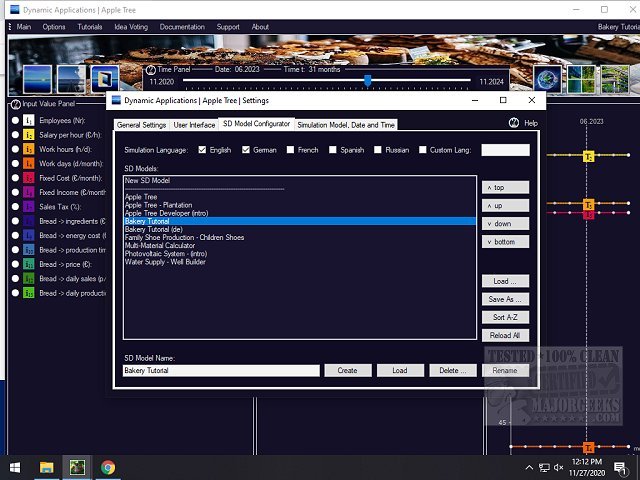640x480 pixels.
Task: Click the Bread energy cost input icon
Action: [x=29, y=236]
